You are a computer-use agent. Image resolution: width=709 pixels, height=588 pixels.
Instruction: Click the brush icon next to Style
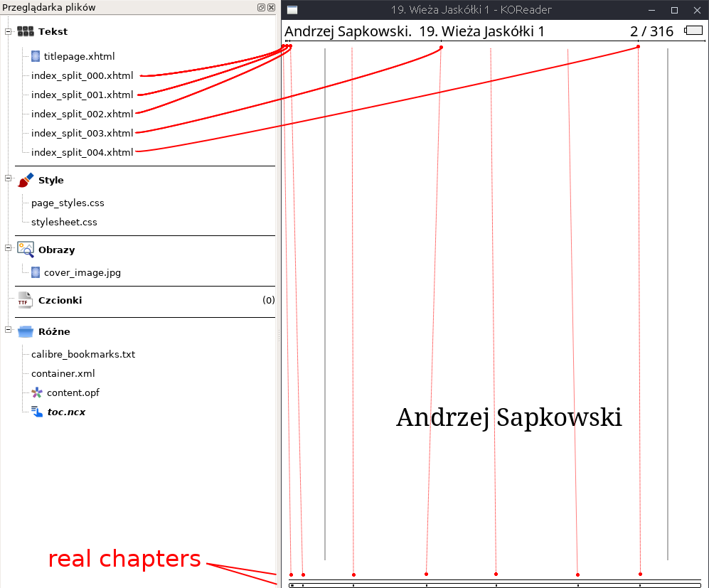(26, 180)
